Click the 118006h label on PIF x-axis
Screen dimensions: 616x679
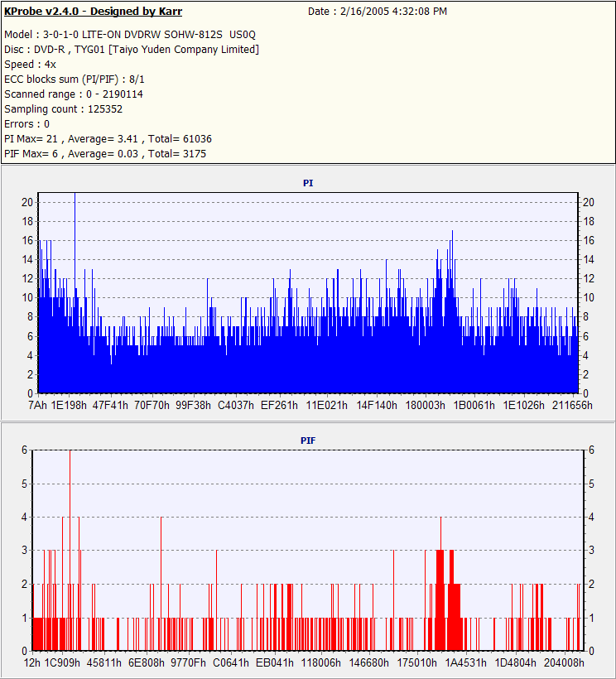point(320,663)
